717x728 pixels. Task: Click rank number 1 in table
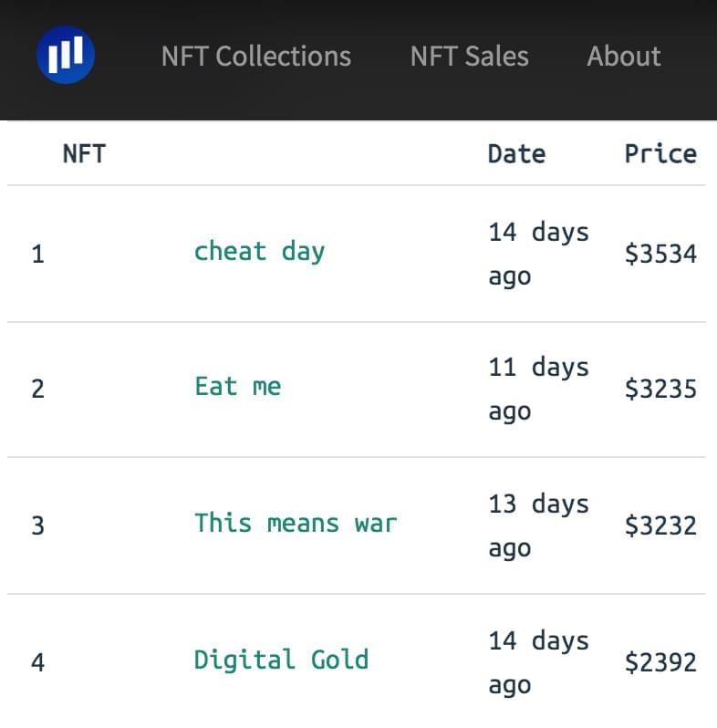pos(38,255)
